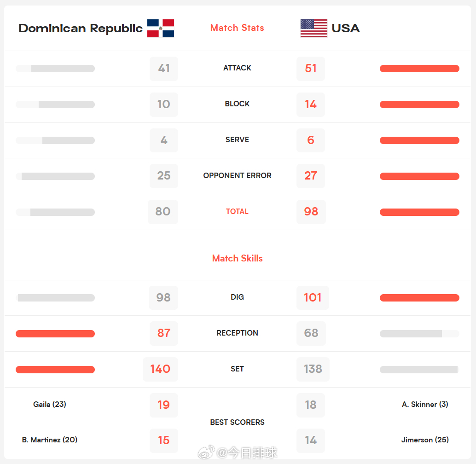Click USA's attack value 51
This screenshot has width=476, height=464.
click(x=311, y=69)
